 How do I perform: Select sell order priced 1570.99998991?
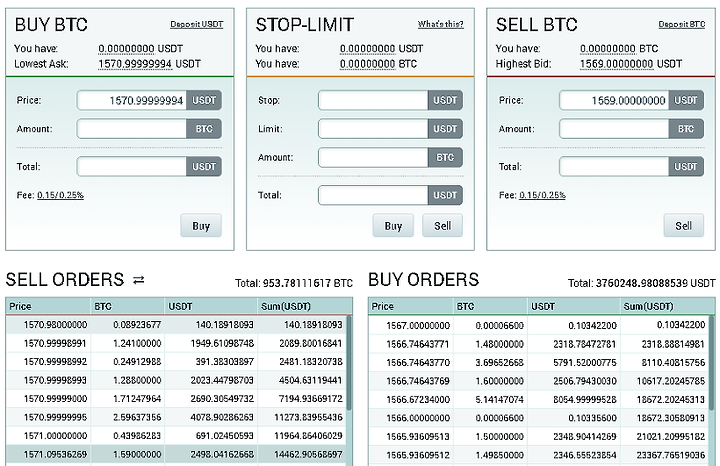click(176, 343)
